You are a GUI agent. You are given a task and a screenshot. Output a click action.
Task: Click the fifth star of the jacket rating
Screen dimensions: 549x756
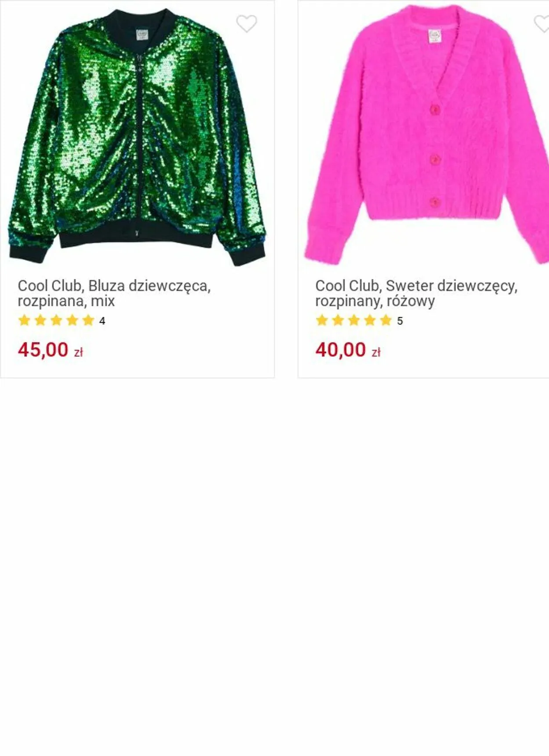tap(88, 320)
